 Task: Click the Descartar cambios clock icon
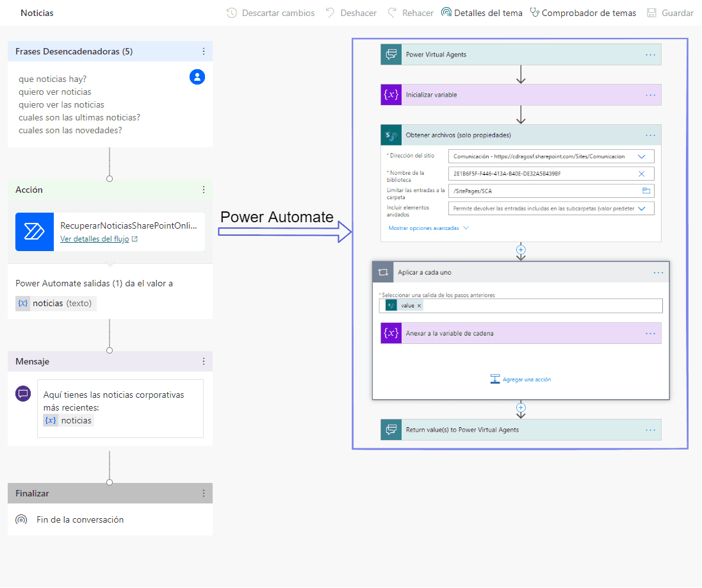tap(231, 13)
